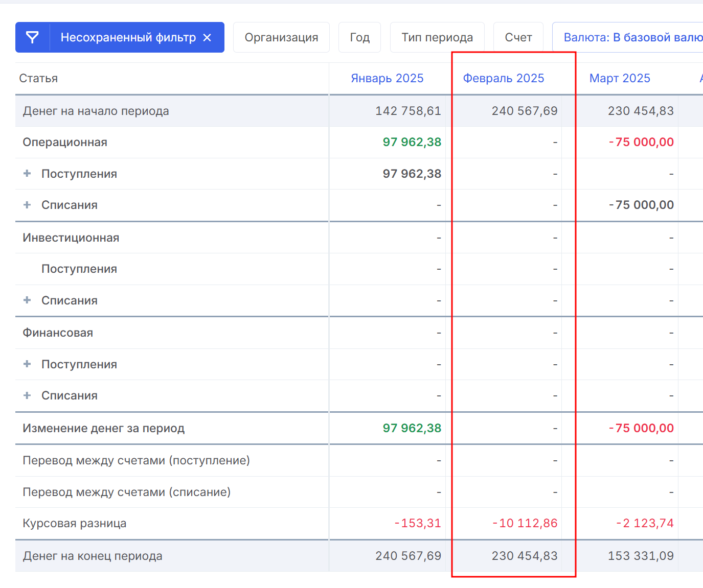Open the Год filter
The height and width of the screenshot is (588, 703).
click(359, 37)
